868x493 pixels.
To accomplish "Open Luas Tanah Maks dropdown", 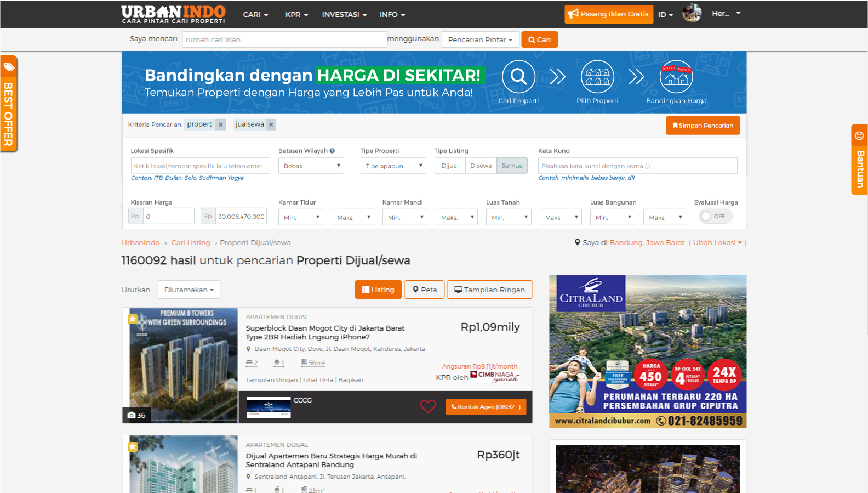I will [561, 217].
